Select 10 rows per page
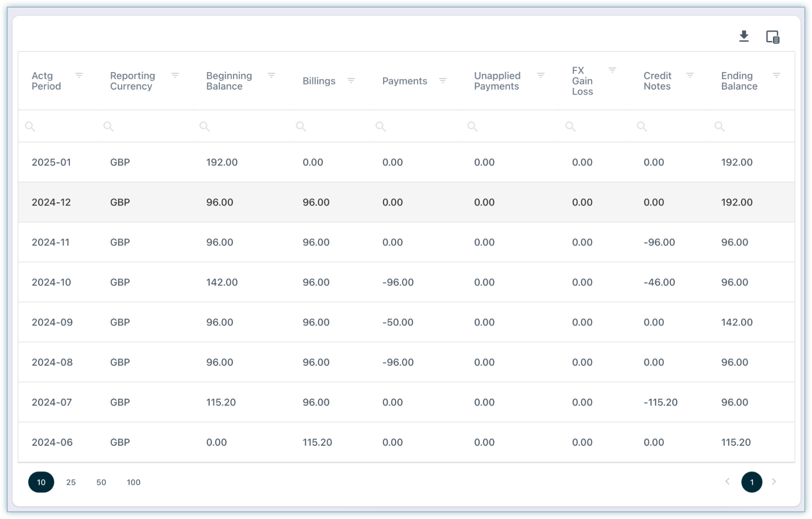812x519 pixels. point(41,482)
